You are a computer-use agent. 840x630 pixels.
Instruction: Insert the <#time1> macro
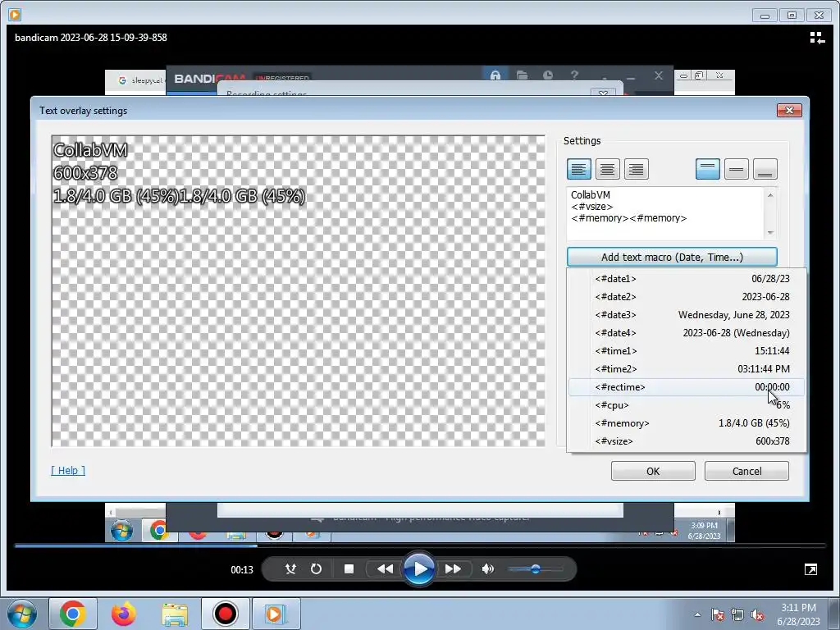tap(687, 351)
